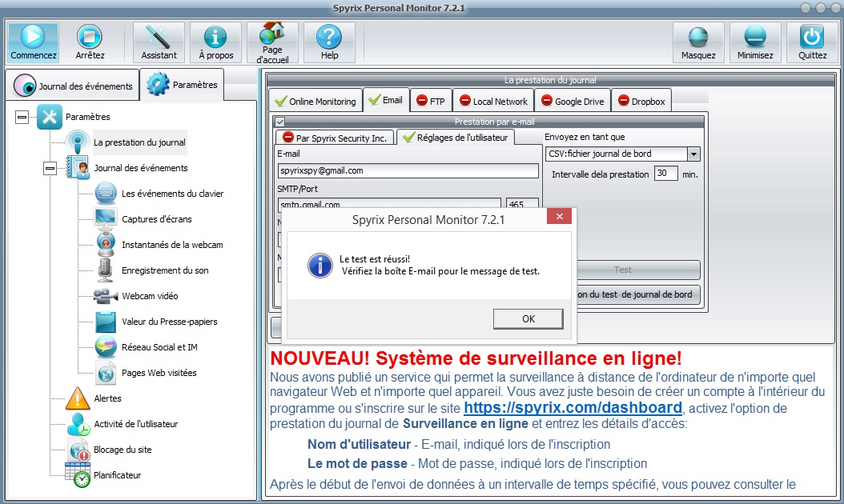Click the Instantanés de la webcam icon
The height and width of the screenshot is (504, 844).
click(x=106, y=244)
